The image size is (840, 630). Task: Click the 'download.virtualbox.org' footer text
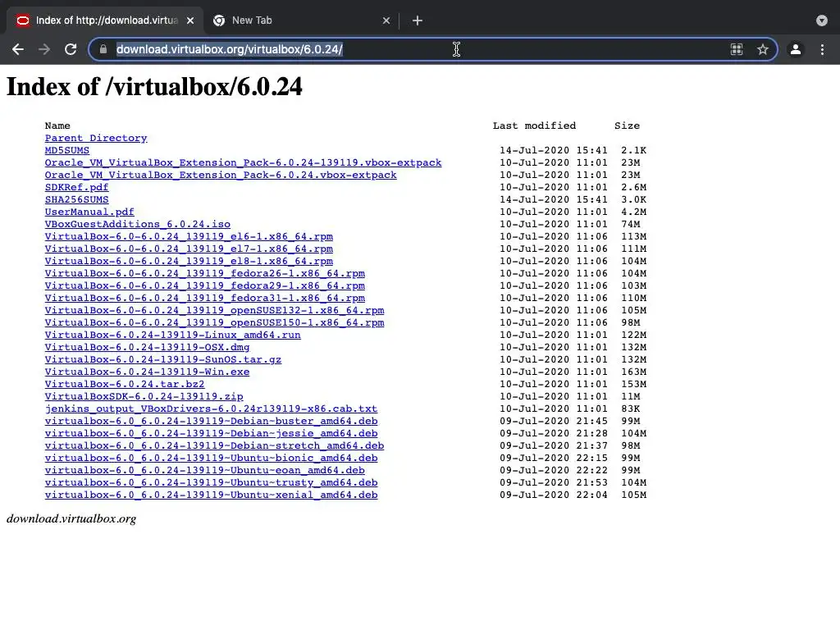pyautogui.click(x=71, y=519)
